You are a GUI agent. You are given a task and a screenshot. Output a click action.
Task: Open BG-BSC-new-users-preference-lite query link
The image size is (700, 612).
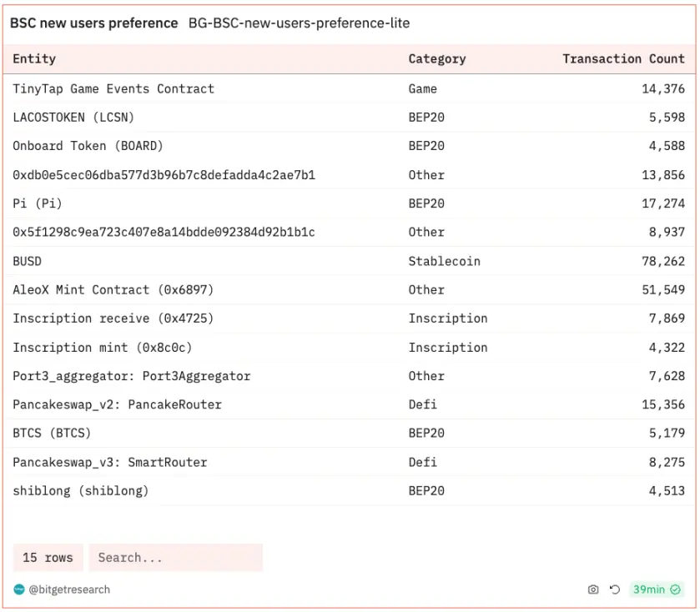299,23
